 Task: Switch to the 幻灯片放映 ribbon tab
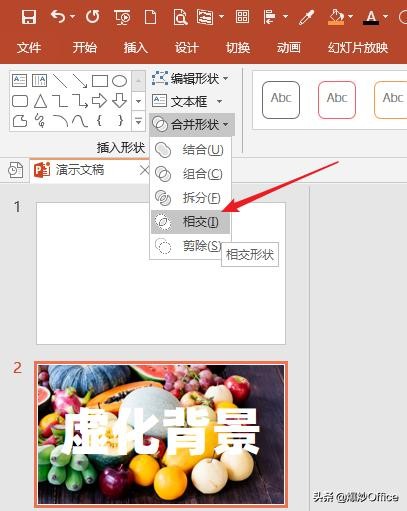pos(358,48)
